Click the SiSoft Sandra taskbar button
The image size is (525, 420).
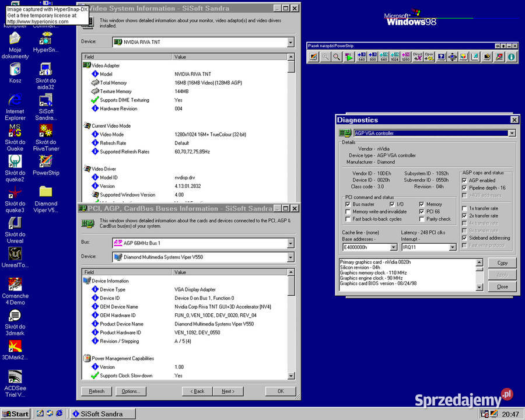103,414
